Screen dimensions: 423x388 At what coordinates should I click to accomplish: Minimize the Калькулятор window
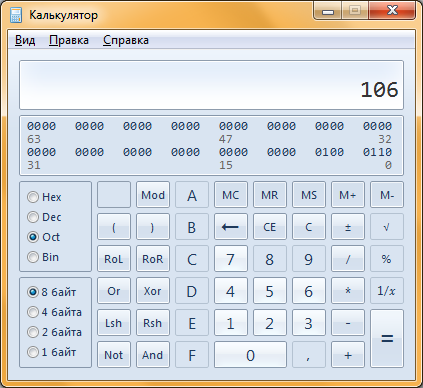328,11
